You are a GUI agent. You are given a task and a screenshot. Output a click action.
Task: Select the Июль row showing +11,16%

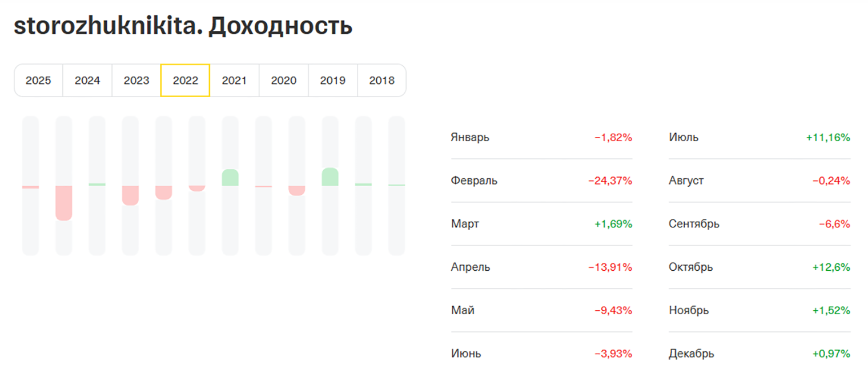tap(759, 137)
